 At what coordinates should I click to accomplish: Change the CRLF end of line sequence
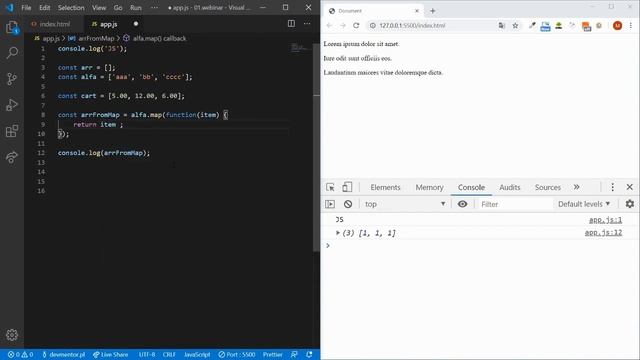[x=169, y=355]
